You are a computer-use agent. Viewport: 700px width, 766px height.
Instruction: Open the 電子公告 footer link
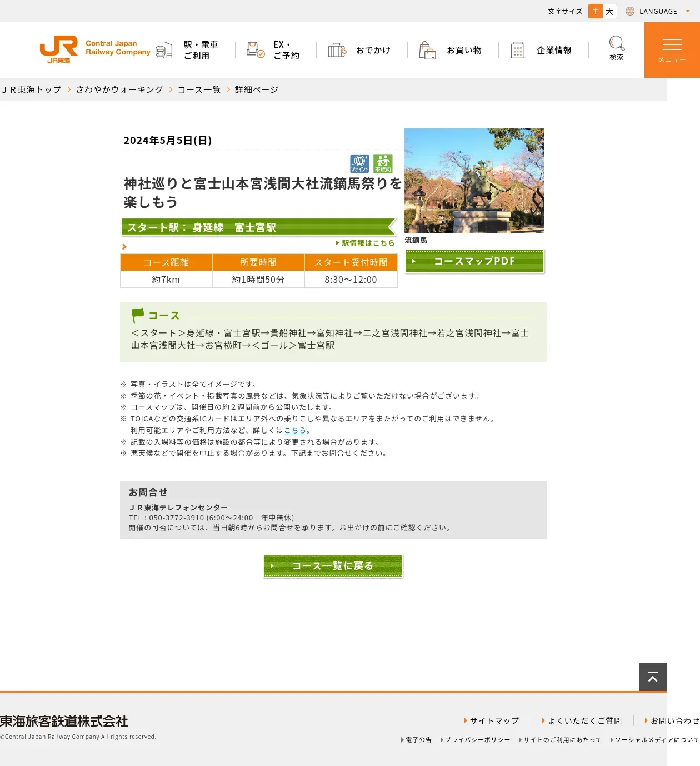click(416, 740)
